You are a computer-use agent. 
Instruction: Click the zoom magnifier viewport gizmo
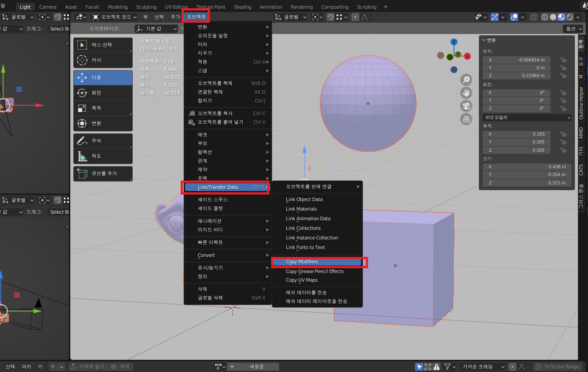pos(466,79)
